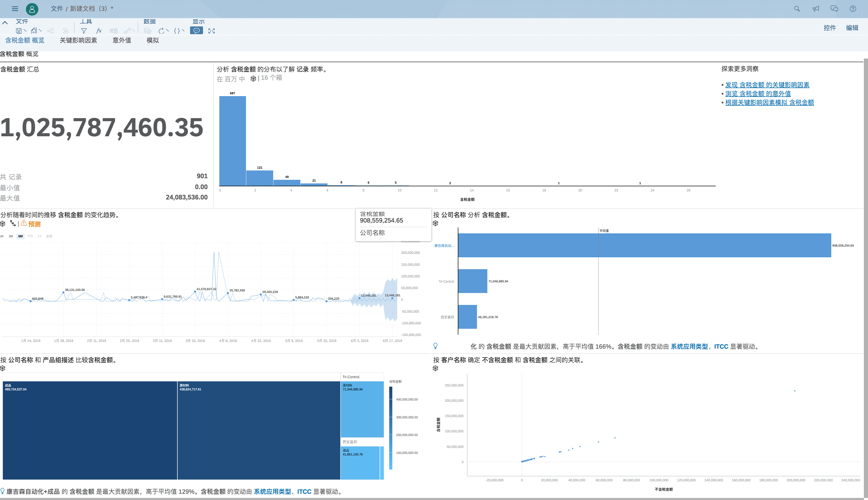Open ITCC link in company insight
Viewport: 868px width, 500px height.
tap(721, 346)
